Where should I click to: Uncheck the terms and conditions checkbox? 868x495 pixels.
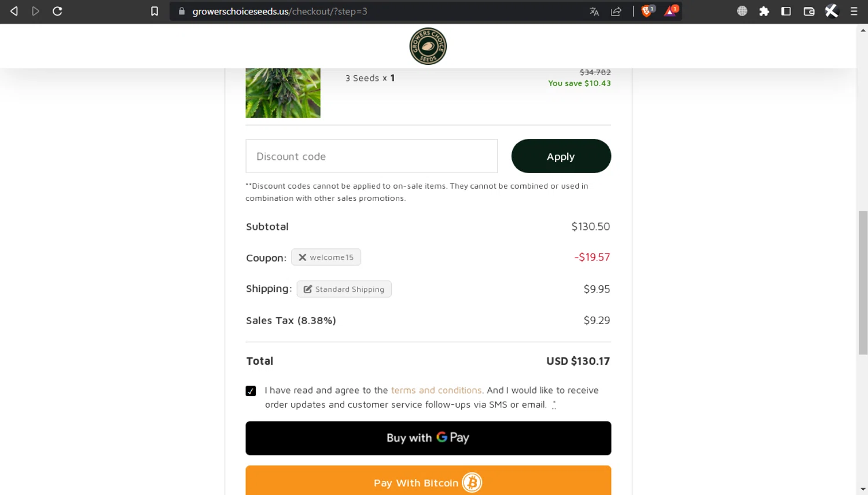pos(251,391)
